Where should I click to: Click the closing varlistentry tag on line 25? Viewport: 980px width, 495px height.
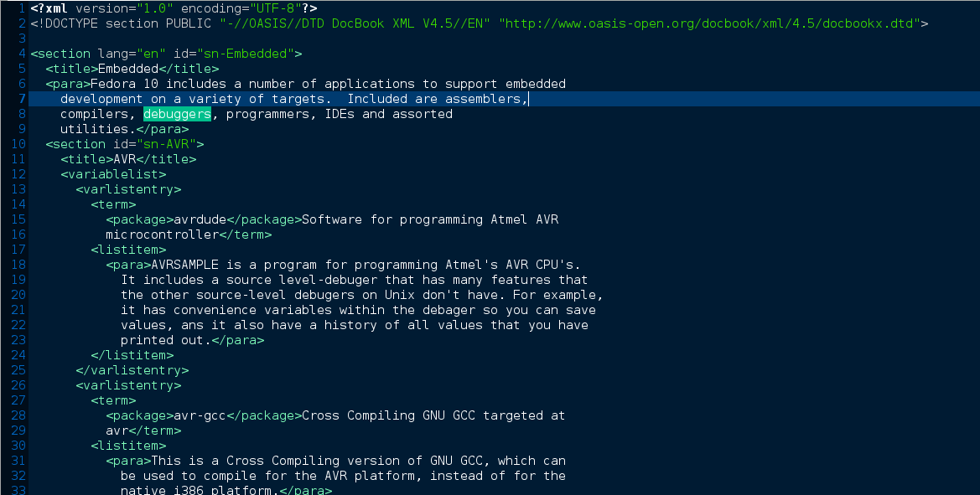tap(132, 370)
